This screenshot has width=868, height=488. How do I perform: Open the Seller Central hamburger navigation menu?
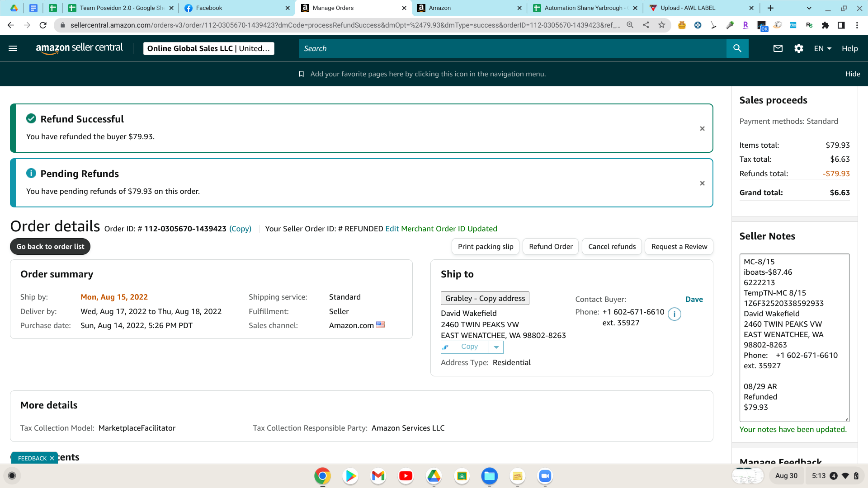pos(13,48)
